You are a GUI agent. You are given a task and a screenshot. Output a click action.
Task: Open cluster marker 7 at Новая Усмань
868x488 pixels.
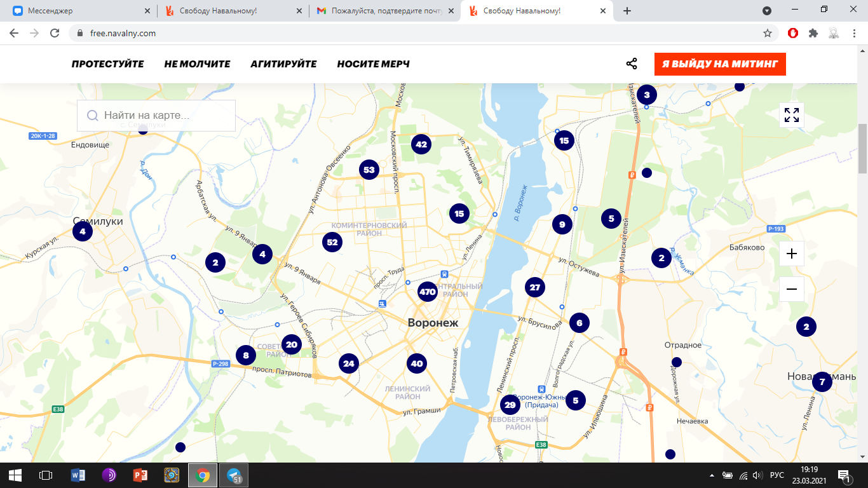pos(822,382)
